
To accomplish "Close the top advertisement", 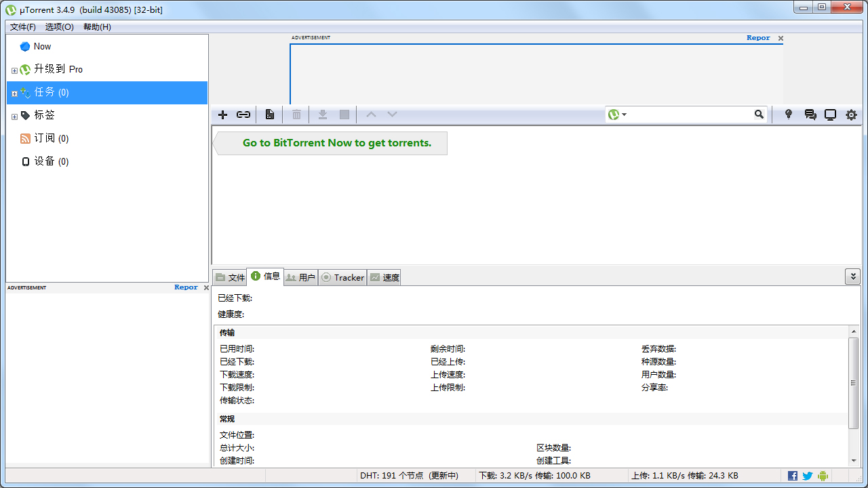I will coord(781,39).
